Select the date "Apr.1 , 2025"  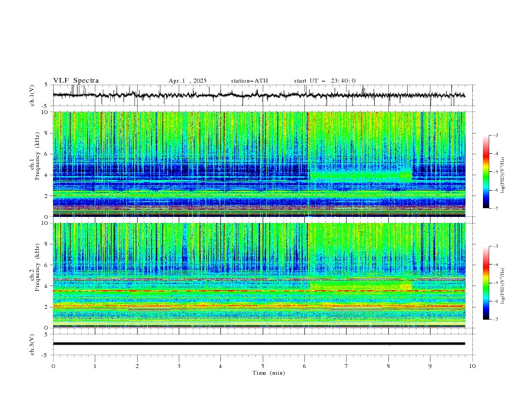(x=187, y=81)
